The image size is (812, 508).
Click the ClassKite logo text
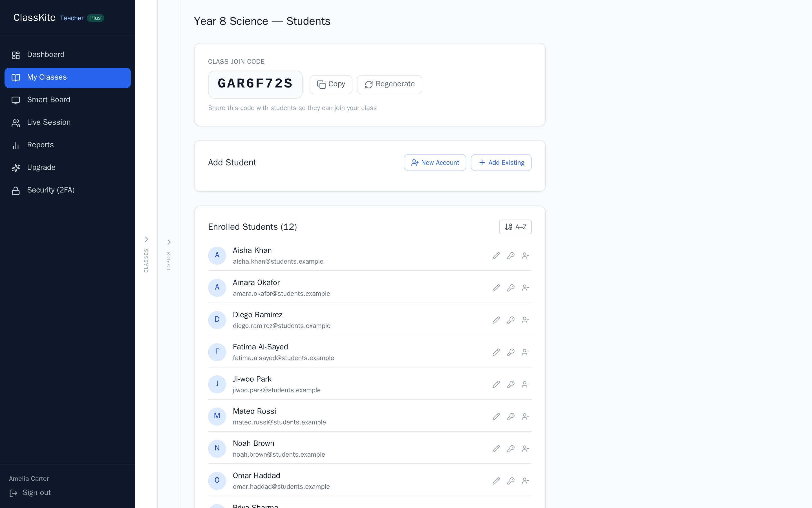[34, 18]
